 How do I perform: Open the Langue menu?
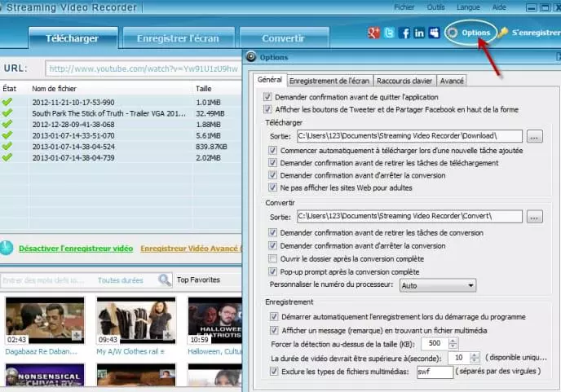pyautogui.click(x=468, y=7)
